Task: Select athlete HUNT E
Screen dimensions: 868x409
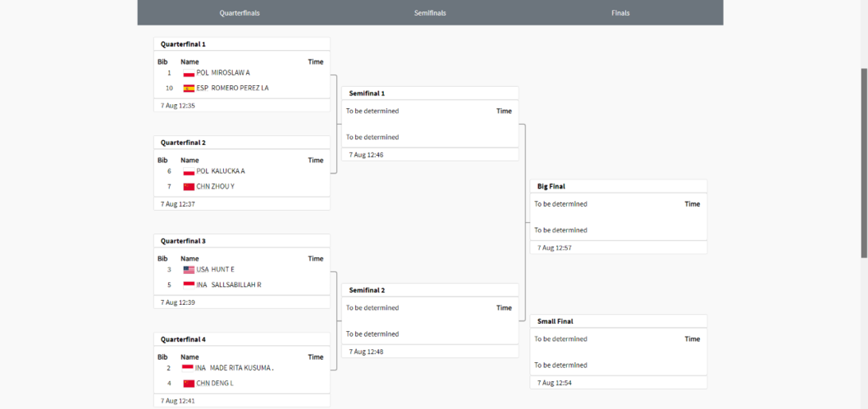Action: pos(223,270)
